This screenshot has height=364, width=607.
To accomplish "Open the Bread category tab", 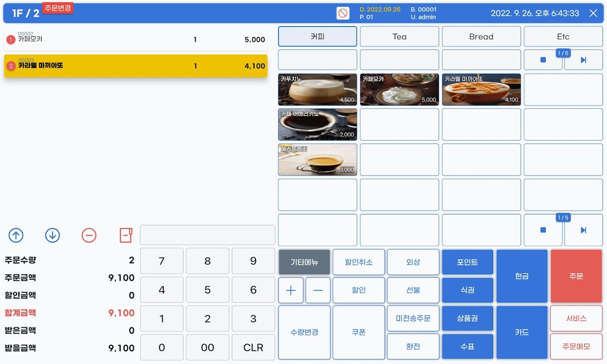I will (x=481, y=36).
